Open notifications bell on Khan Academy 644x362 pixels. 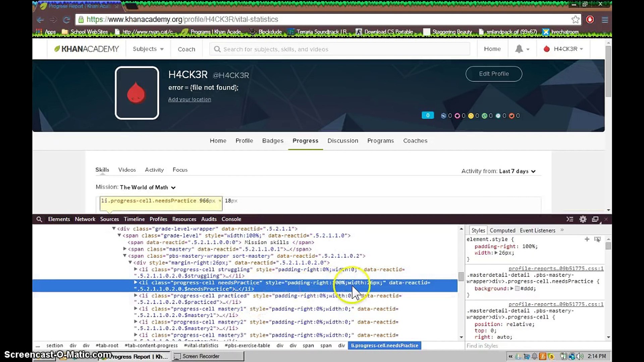[519, 49]
